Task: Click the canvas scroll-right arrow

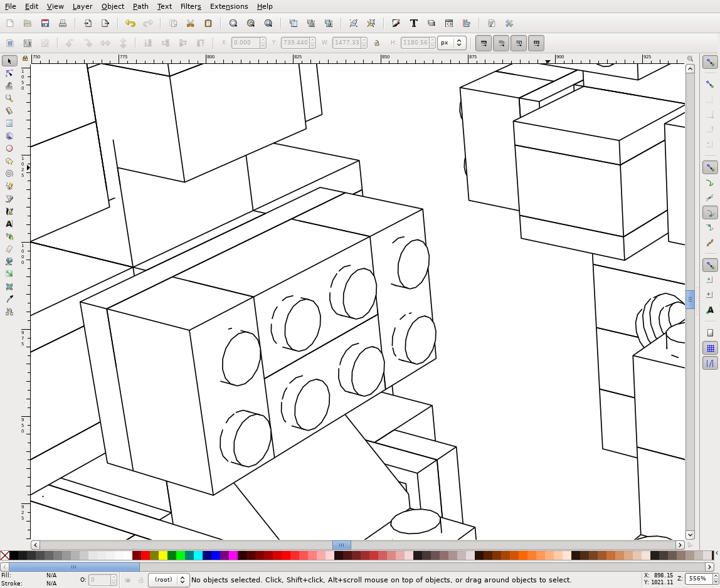Action: click(680, 545)
